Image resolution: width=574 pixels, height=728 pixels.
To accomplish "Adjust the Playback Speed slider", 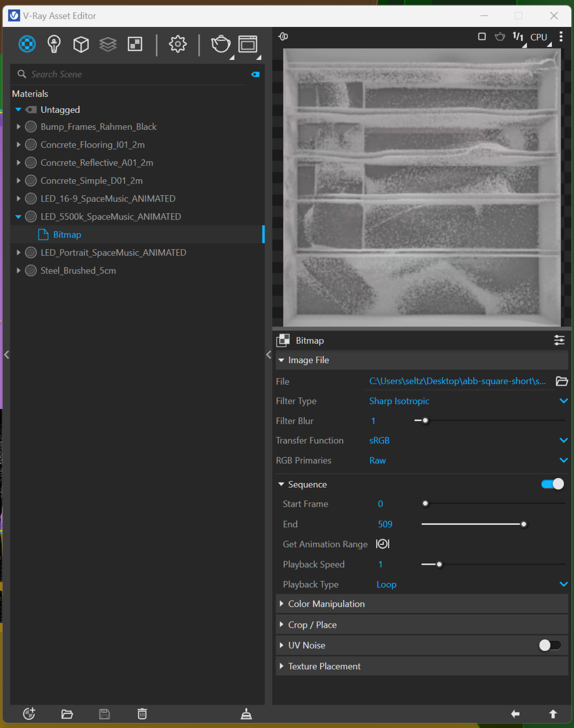I will (493, 564).
